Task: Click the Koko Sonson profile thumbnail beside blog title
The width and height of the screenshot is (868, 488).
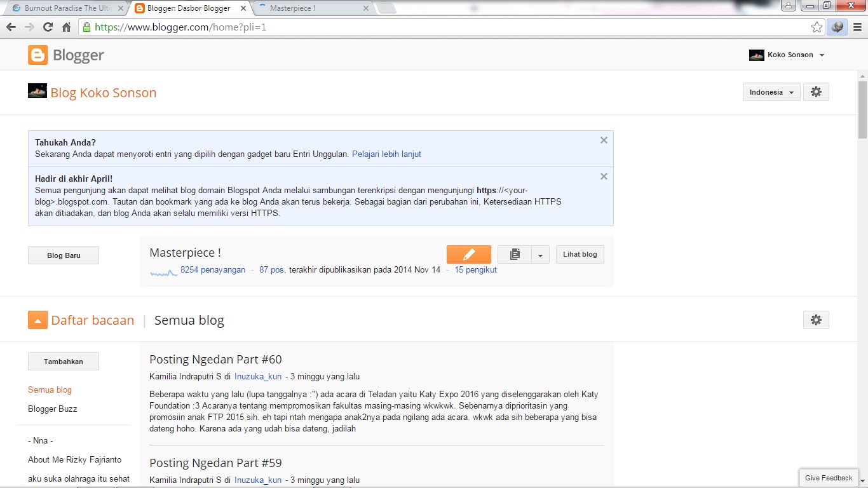Action: pos(37,90)
